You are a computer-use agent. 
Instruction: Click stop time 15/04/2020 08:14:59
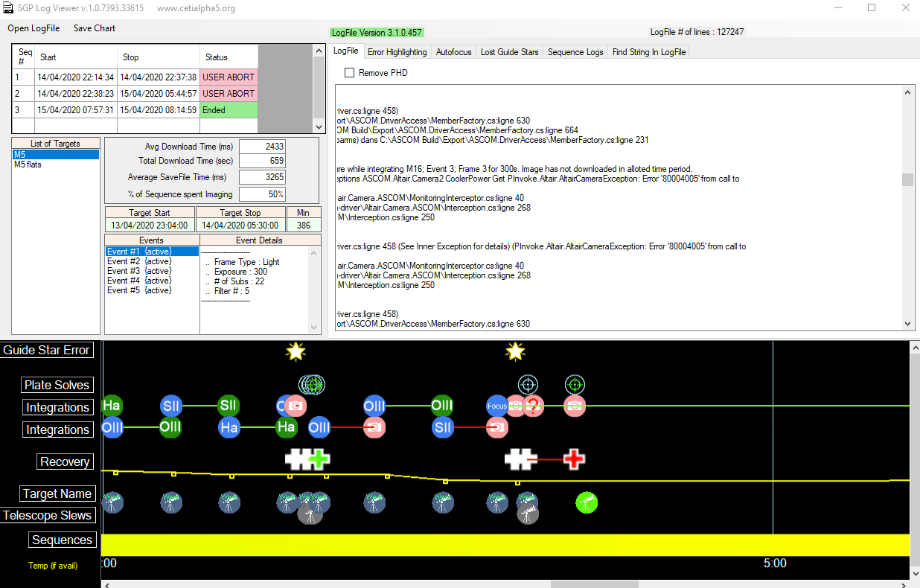(158, 110)
